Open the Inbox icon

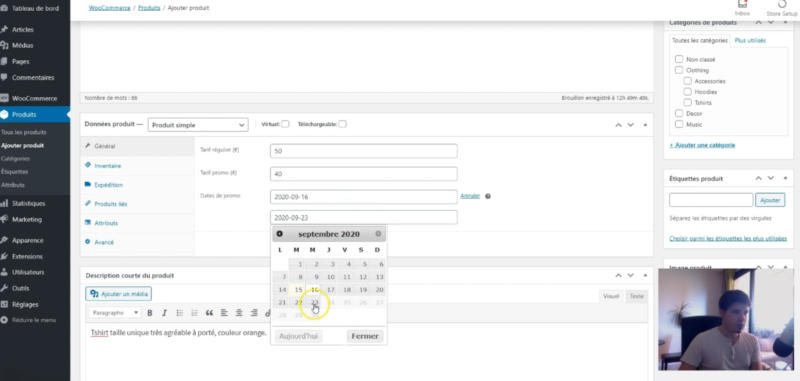[742, 7]
